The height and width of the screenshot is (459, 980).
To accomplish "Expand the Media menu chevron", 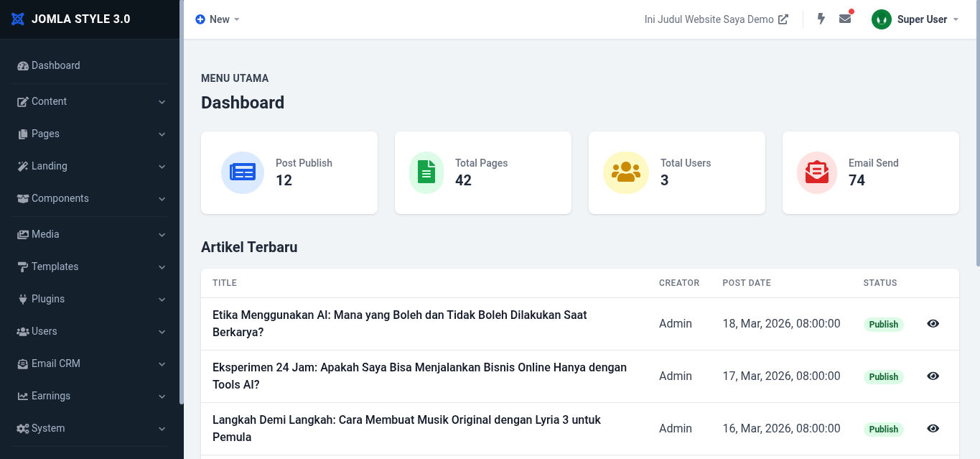I will click(162, 235).
